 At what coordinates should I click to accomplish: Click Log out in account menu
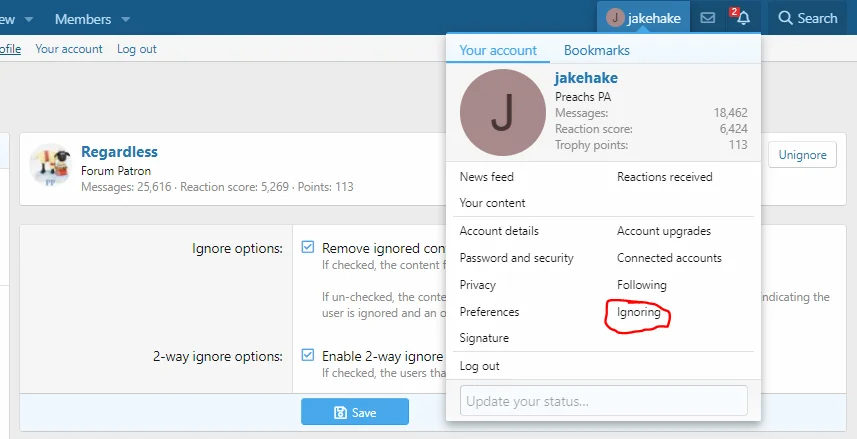pyautogui.click(x=479, y=366)
